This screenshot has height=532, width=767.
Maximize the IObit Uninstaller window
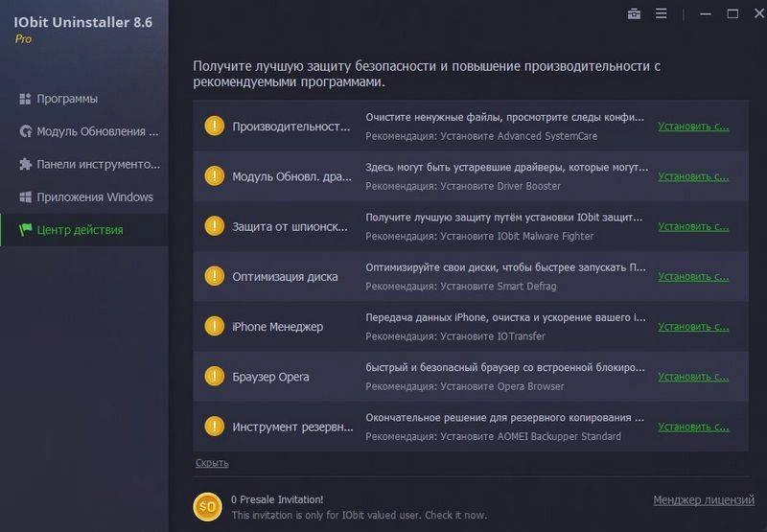pyautogui.click(x=732, y=13)
